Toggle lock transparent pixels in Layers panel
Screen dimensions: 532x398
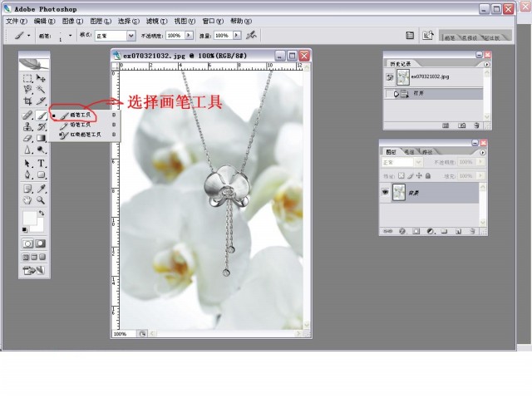401,175
